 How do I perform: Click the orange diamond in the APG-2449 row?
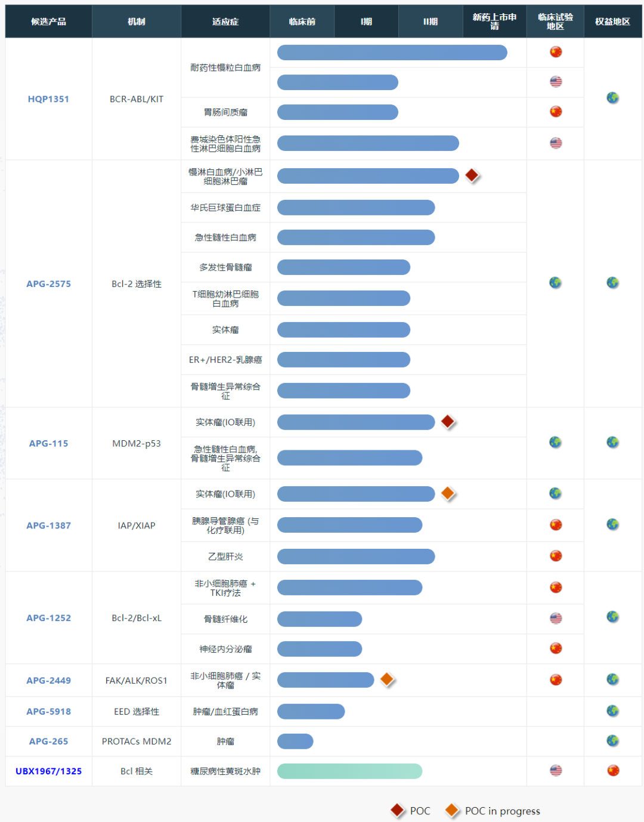point(387,679)
